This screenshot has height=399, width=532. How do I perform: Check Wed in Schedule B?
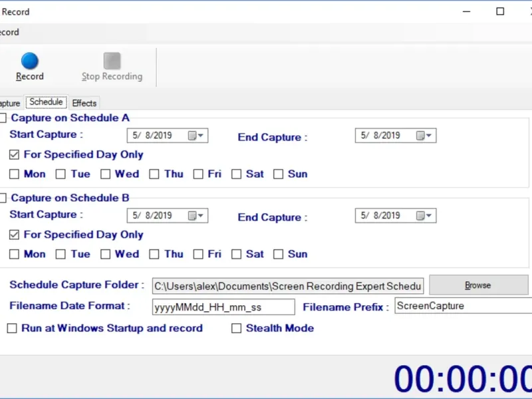106,254
